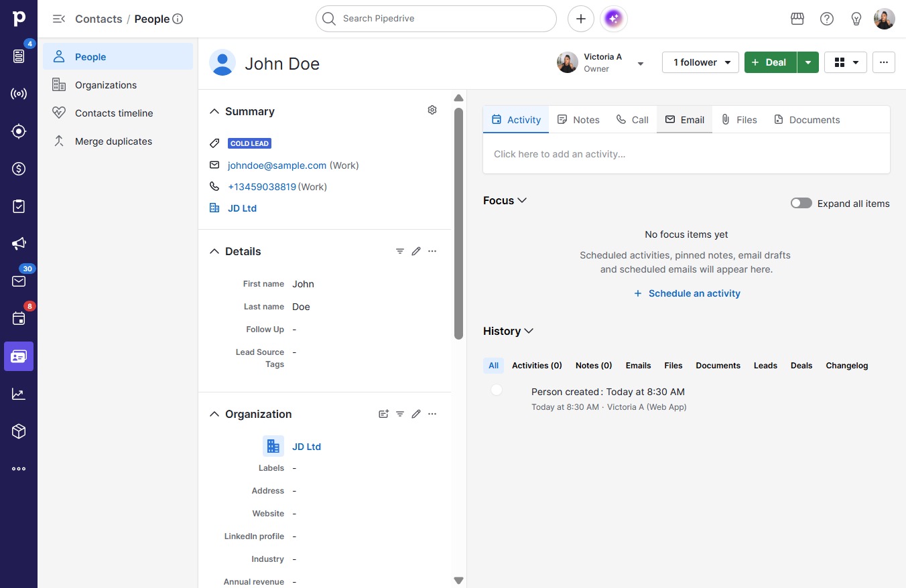
Task: Click the green add Deal button
Action: 770,62
